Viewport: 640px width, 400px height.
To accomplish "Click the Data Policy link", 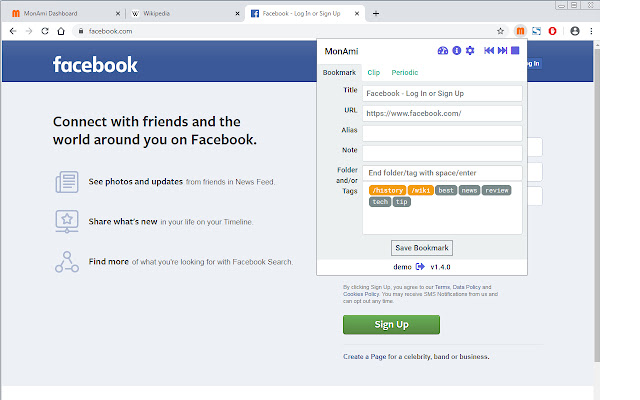I will point(466,287).
